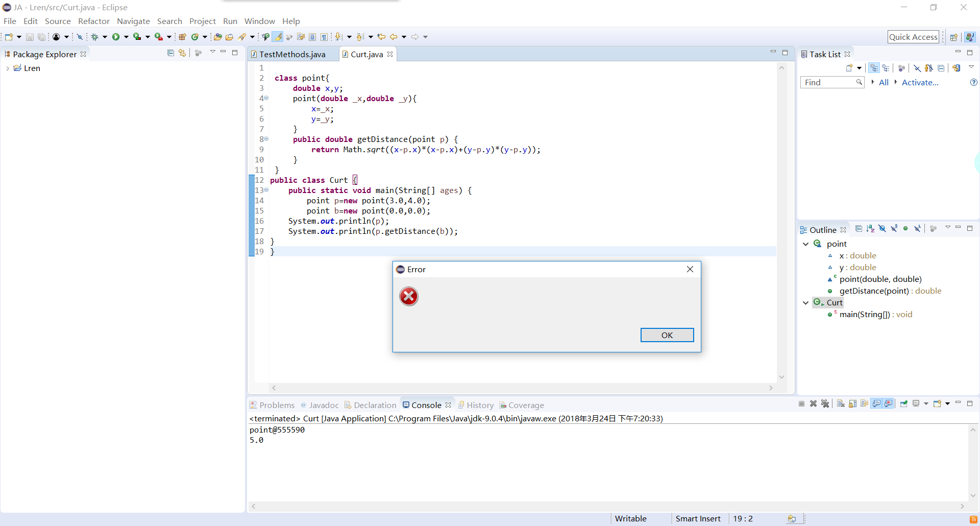The height and width of the screenshot is (526, 980).
Task: Click OK in the Error dialog
Action: (x=667, y=335)
